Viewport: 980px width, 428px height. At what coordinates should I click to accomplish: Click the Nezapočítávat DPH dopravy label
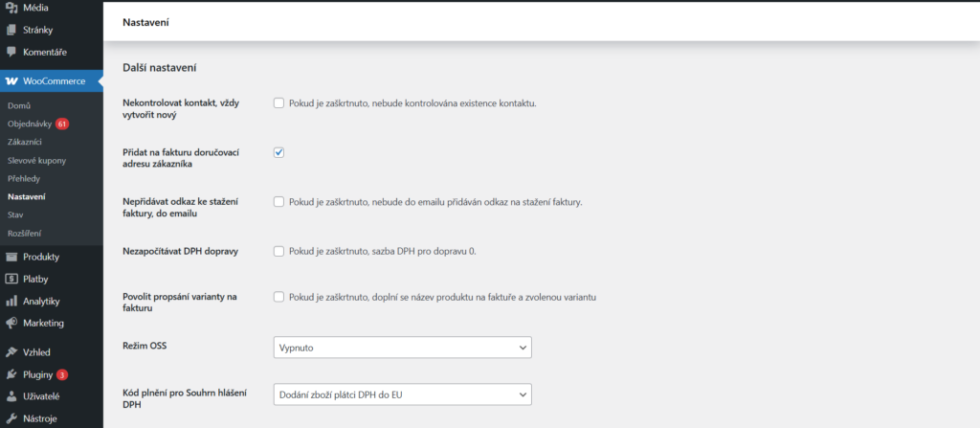click(181, 252)
